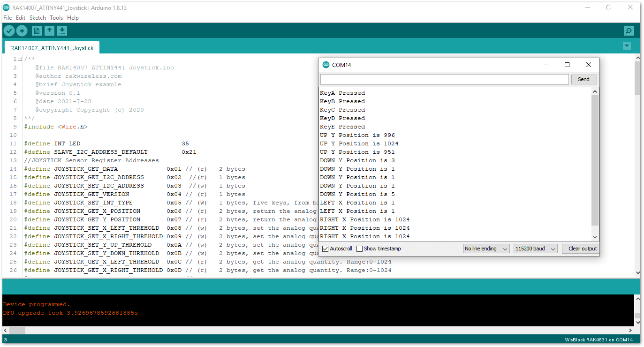The width and height of the screenshot is (644, 347).
Task: Click the code editor scroll down arrow
Action: coord(637,272)
